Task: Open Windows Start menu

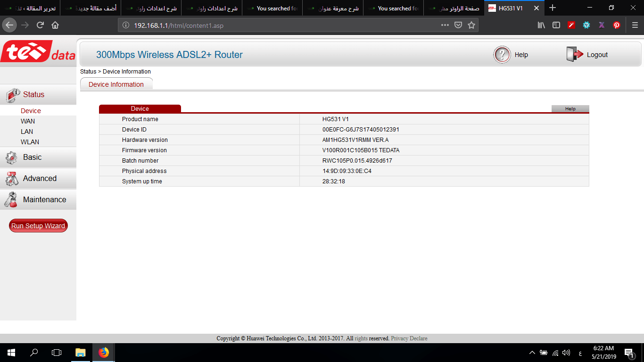Action: (11, 353)
